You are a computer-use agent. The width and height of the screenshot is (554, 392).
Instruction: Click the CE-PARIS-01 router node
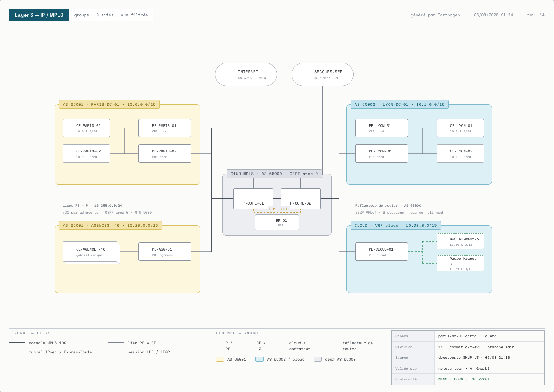(86, 128)
